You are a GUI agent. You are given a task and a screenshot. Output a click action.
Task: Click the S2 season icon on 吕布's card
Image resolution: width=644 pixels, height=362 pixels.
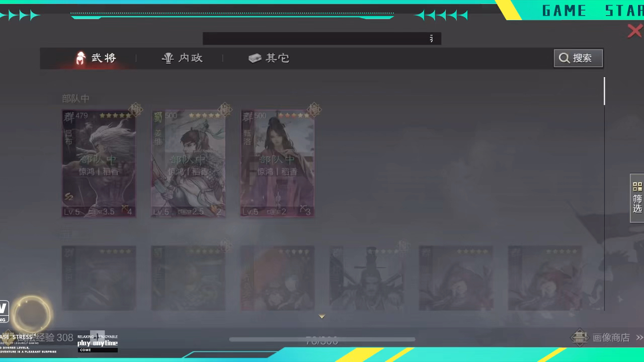(x=69, y=196)
